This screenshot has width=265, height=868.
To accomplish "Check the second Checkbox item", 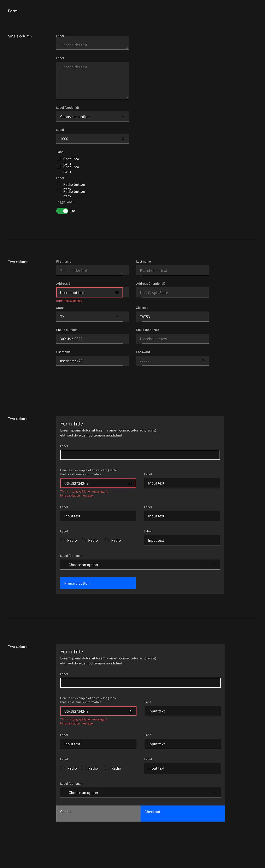I will coord(59,167).
